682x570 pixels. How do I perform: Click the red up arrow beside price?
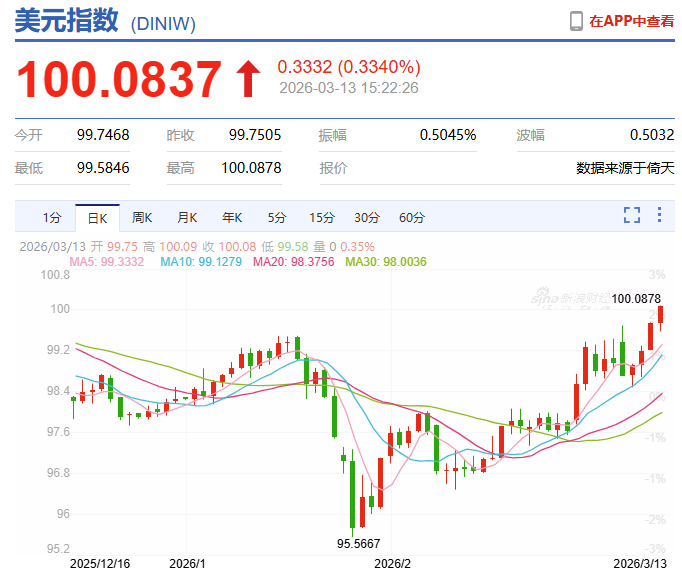(x=246, y=79)
